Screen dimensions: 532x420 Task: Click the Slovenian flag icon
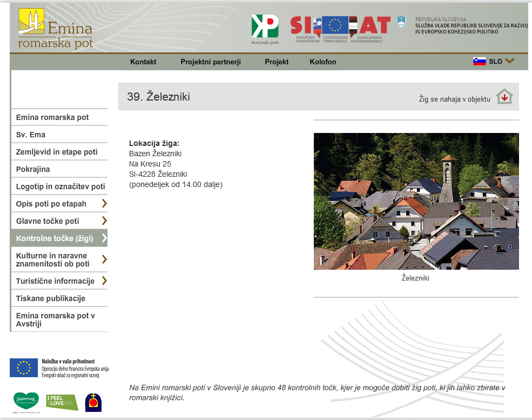[x=479, y=62]
